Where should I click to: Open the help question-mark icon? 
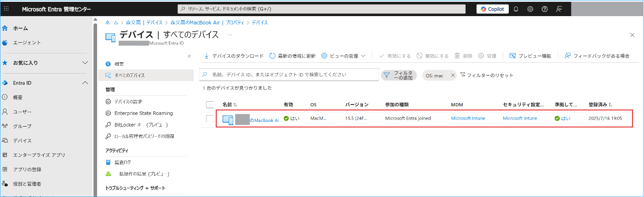[544, 9]
